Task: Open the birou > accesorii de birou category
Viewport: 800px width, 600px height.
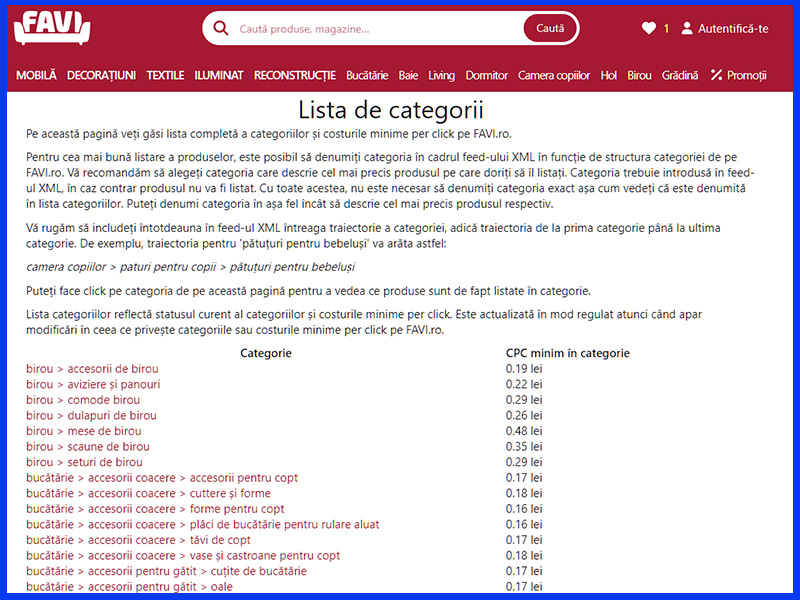Action: coord(92,369)
